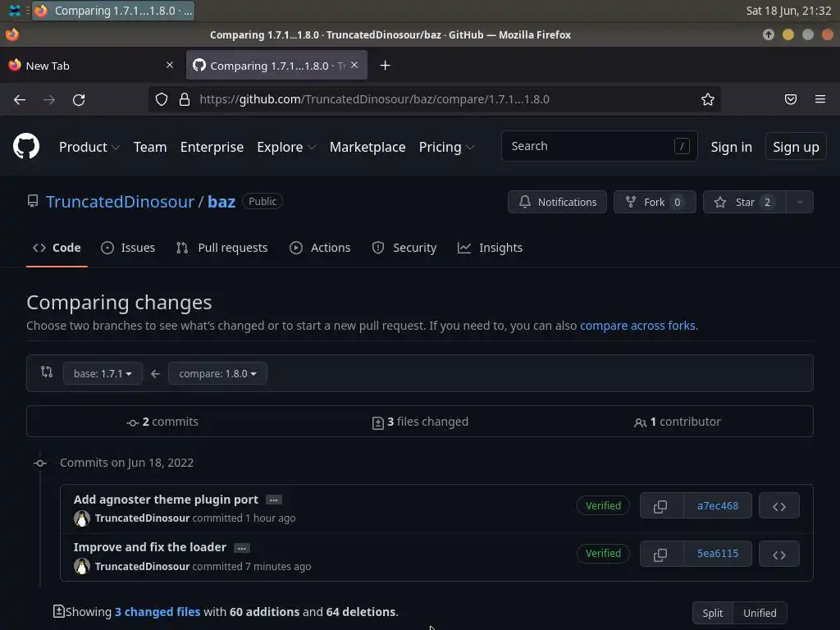Click the clock in the system panel
840x630 pixels.
788,11
